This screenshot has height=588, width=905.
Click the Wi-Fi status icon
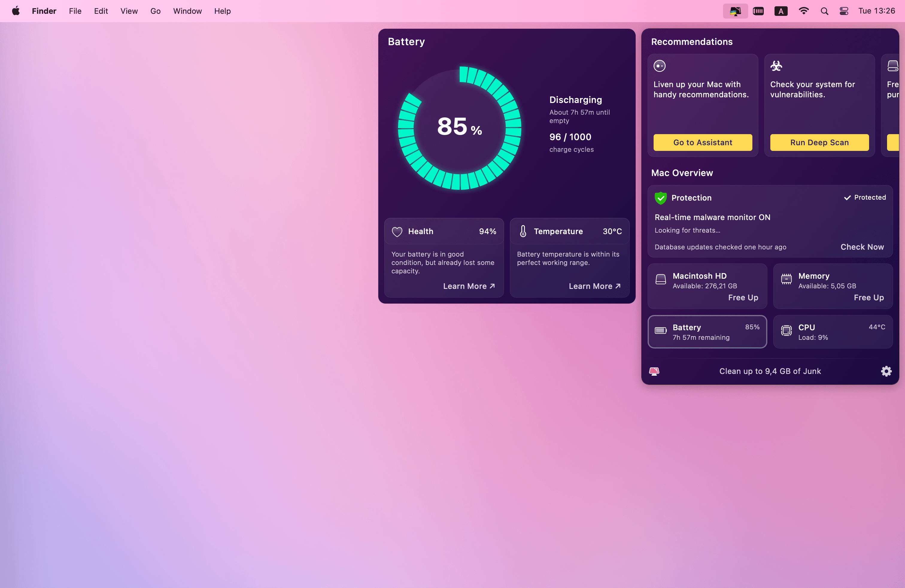tap(804, 11)
